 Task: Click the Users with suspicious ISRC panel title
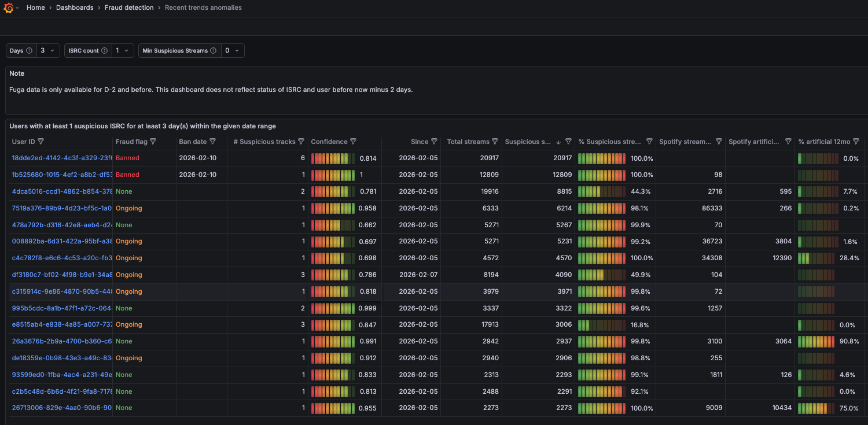[142, 126]
